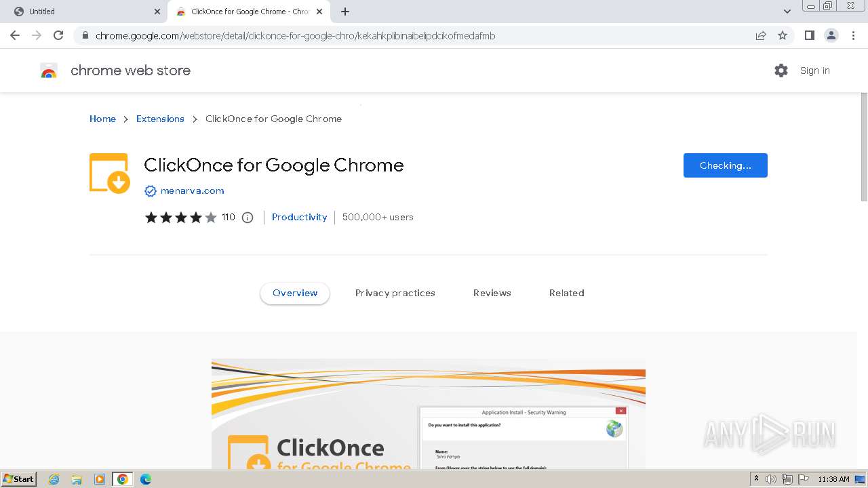Viewport: 868px width, 488px height.
Task: Close the Untitled tab
Action: click(157, 12)
